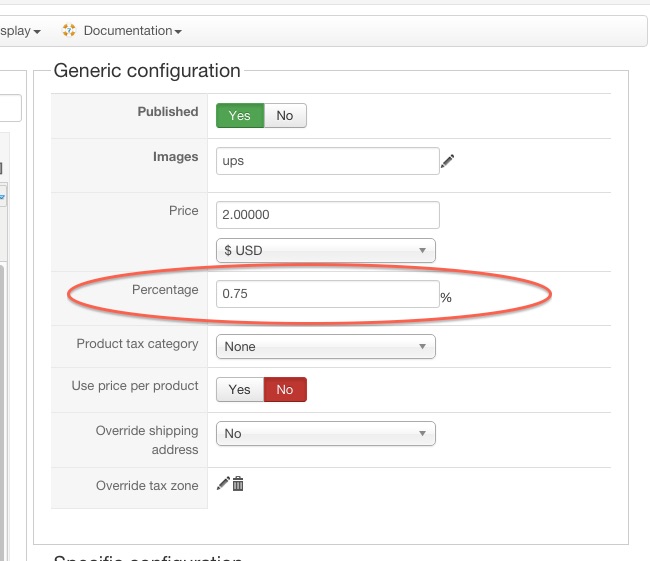Click the Documentation lifebuoy icon

click(69, 30)
